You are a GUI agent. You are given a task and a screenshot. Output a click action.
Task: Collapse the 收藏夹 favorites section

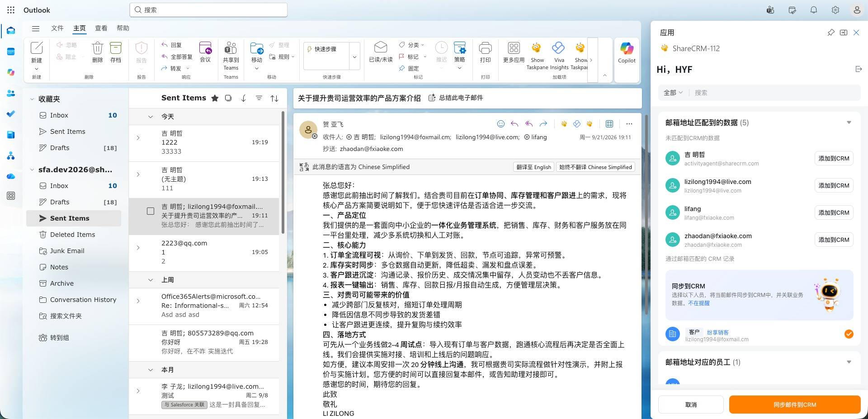tap(32, 99)
